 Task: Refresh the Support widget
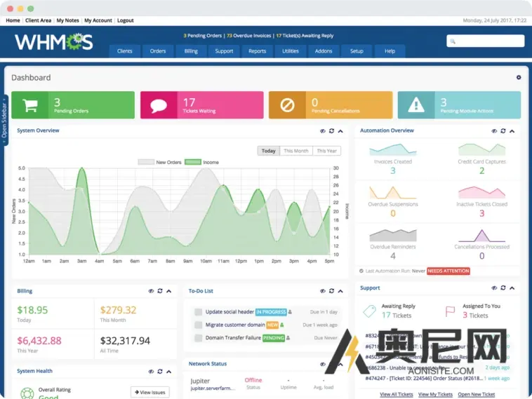(x=503, y=288)
